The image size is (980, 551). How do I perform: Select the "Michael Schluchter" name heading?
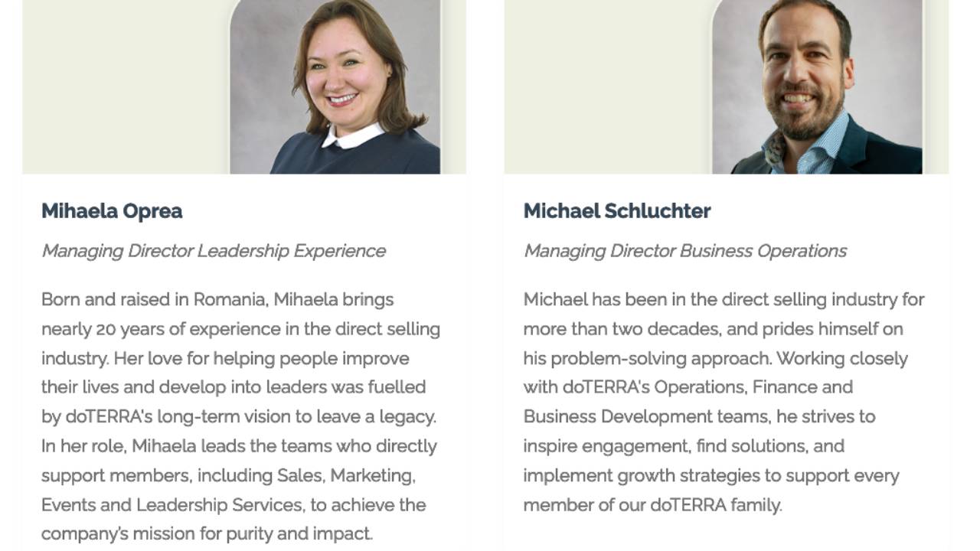[617, 211]
